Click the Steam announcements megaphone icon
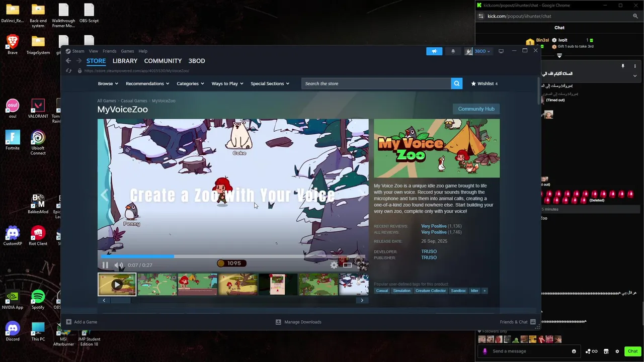The width and height of the screenshot is (644, 362). point(434,51)
